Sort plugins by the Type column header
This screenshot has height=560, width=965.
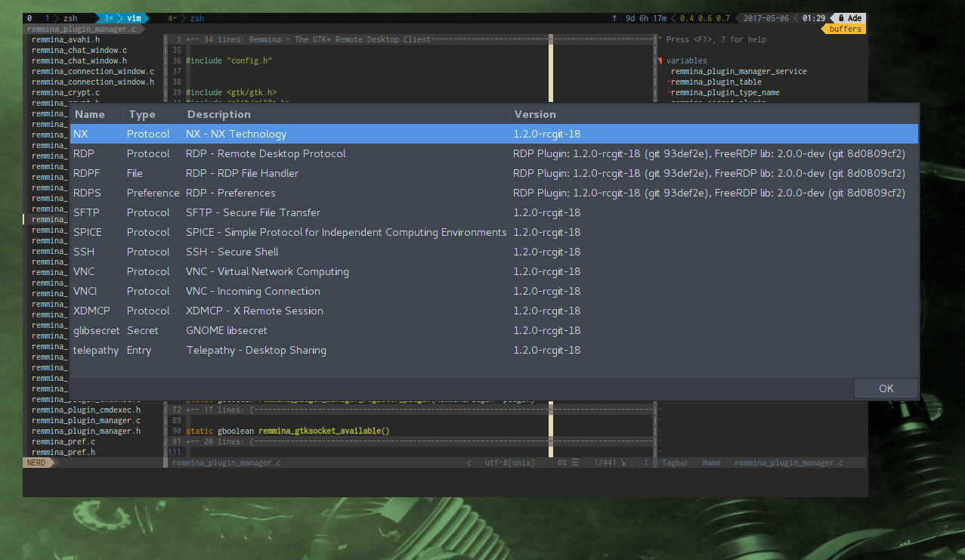tap(142, 114)
